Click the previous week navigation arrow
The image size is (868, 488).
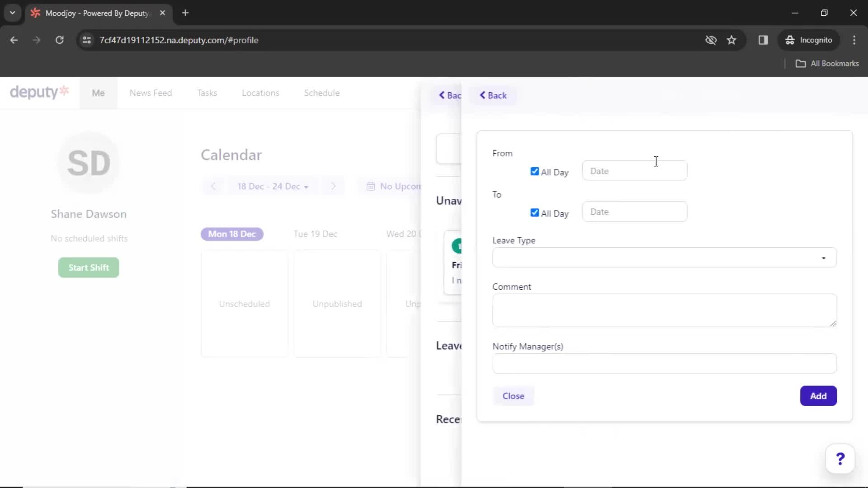click(213, 186)
